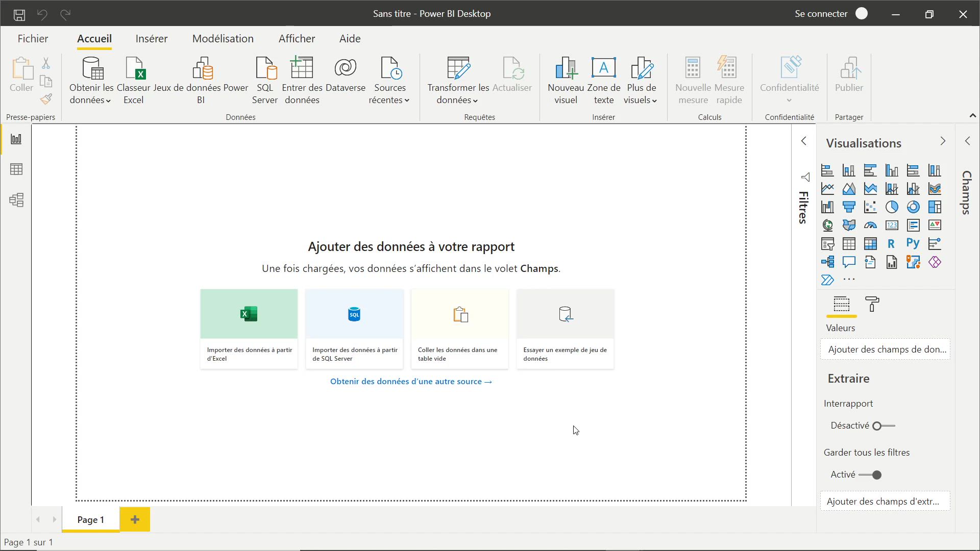Collapse the ribbon with the caret

point(972,116)
